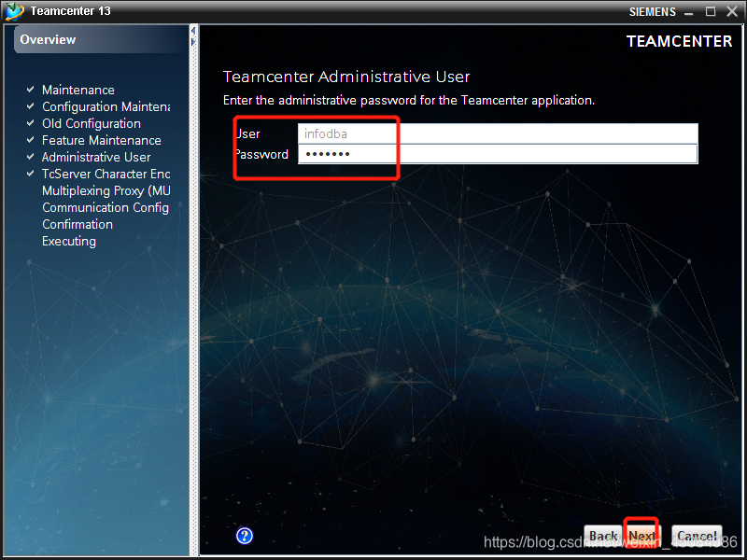Open the Old Configuration step
This screenshot has width=747, height=560.
pyautogui.click(x=92, y=123)
